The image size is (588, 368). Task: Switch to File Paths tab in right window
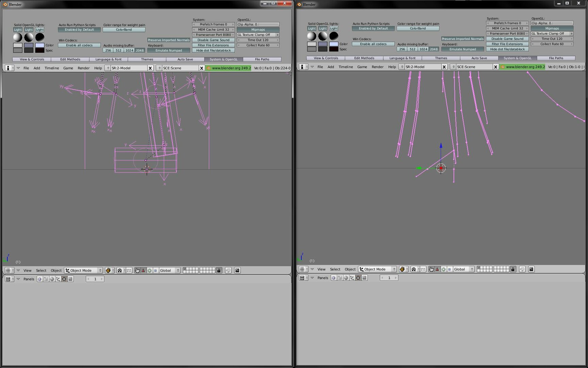click(556, 58)
